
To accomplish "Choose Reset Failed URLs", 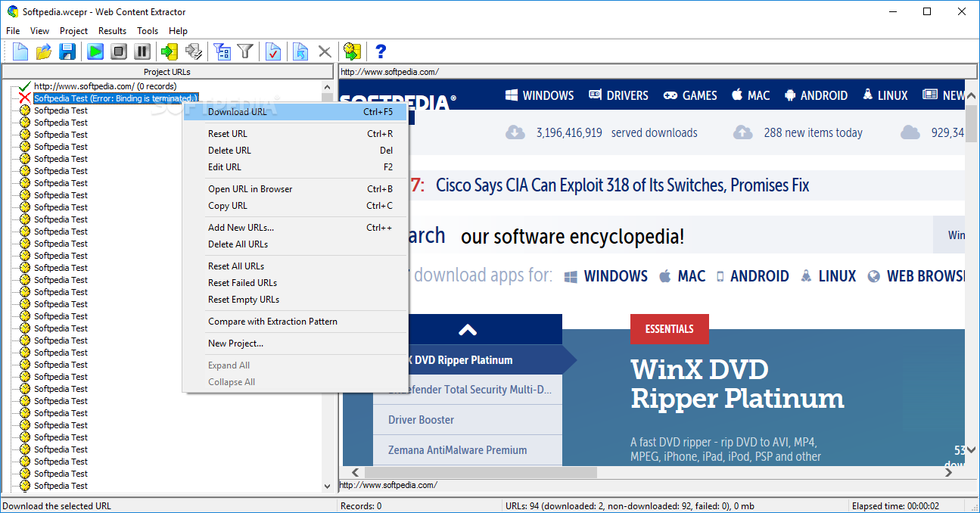I will click(295, 283).
